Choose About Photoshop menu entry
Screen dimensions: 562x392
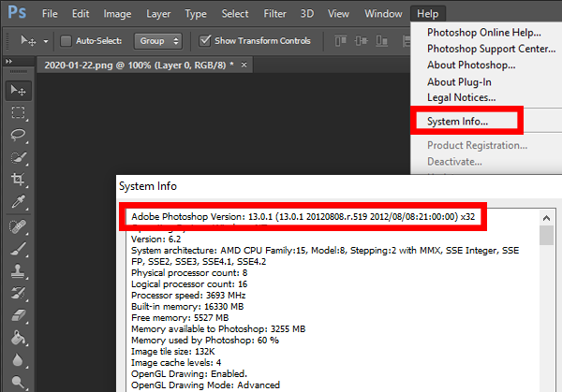point(471,65)
